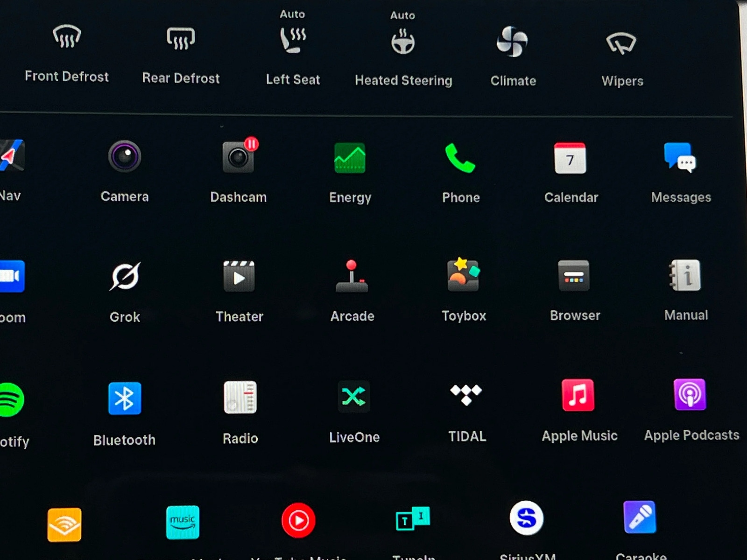Launch Apple Music
This screenshot has width=747, height=560.
pos(578,395)
